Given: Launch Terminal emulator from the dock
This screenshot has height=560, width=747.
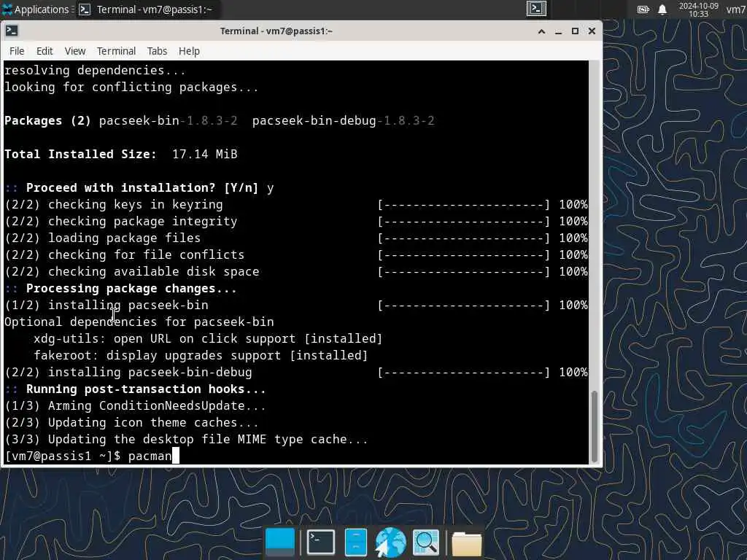Looking at the screenshot, I should click(321, 542).
